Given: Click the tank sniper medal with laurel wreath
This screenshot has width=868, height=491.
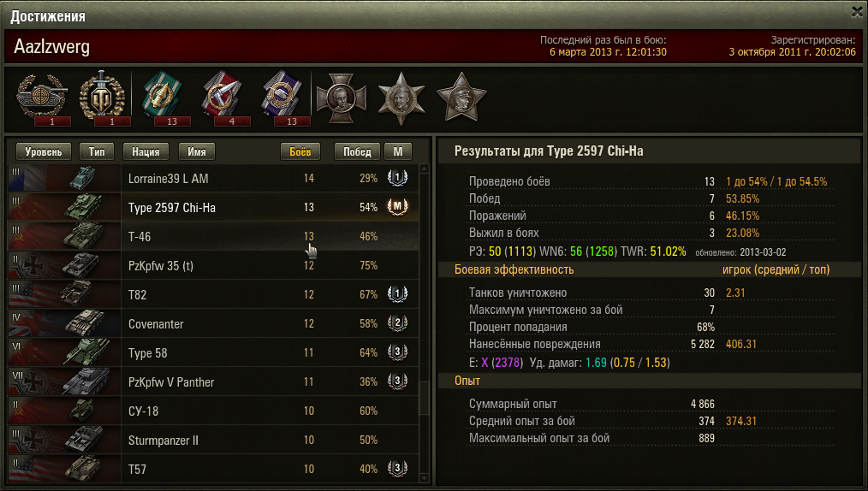Looking at the screenshot, I should pyautogui.click(x=42, y=98).
